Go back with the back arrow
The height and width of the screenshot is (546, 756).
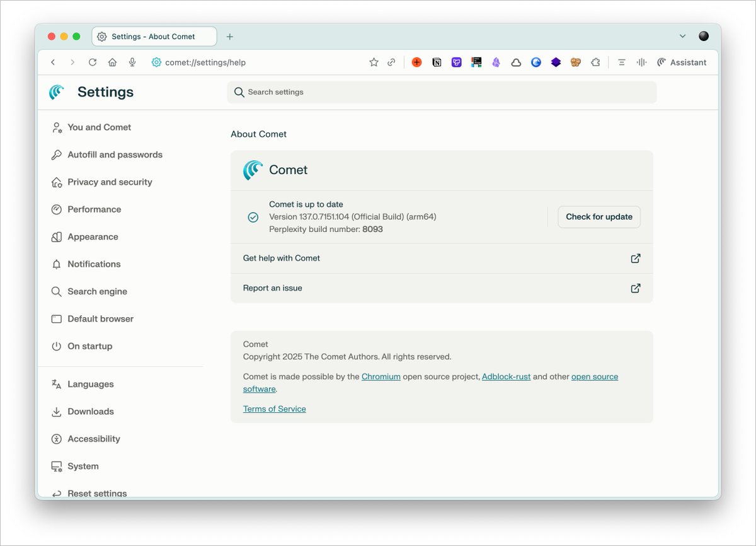[x=53, y=62]
